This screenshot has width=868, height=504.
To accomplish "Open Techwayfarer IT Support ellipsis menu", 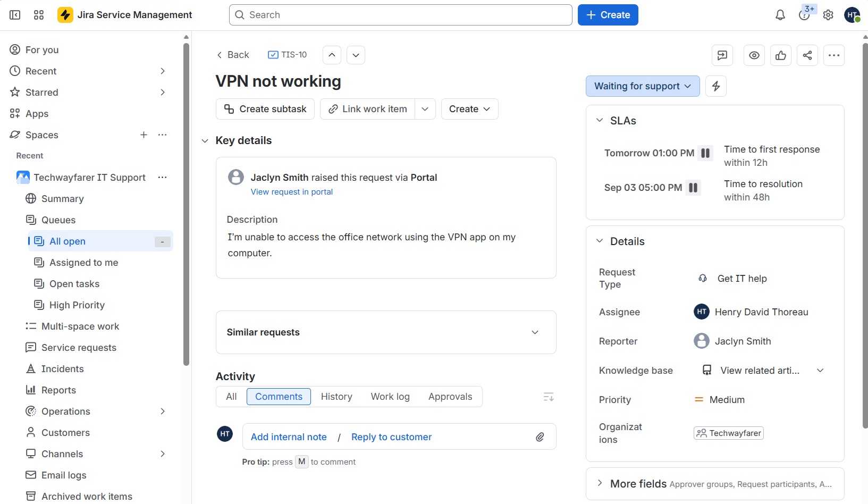I will point(163,177).
